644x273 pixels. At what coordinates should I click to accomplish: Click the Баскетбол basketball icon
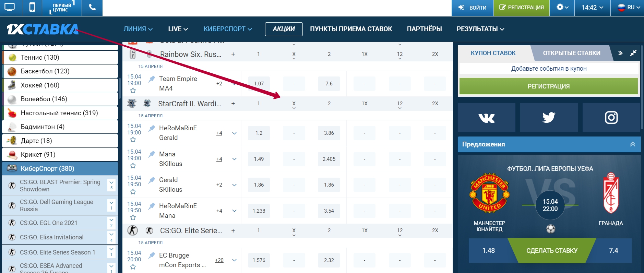click(12, 71)
